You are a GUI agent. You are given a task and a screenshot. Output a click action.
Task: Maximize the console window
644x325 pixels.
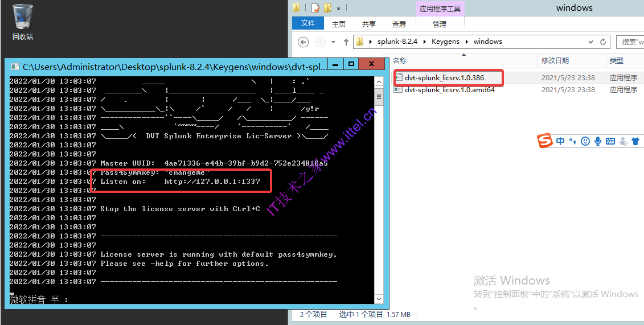351,64
